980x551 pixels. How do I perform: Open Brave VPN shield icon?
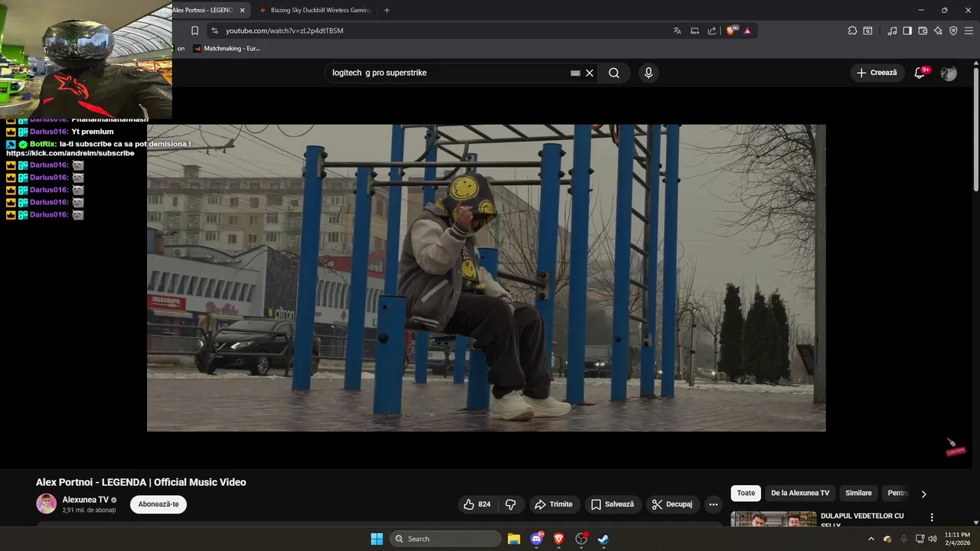click(953, 31)
